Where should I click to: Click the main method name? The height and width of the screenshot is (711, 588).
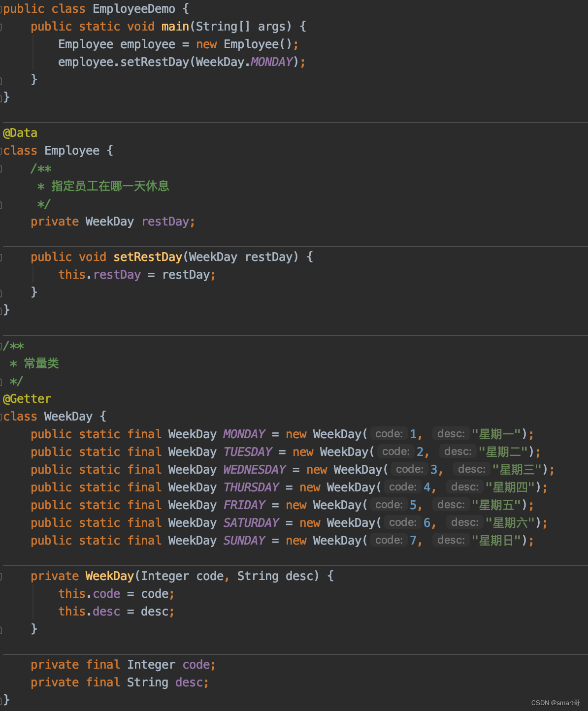(x=175, y=27)
